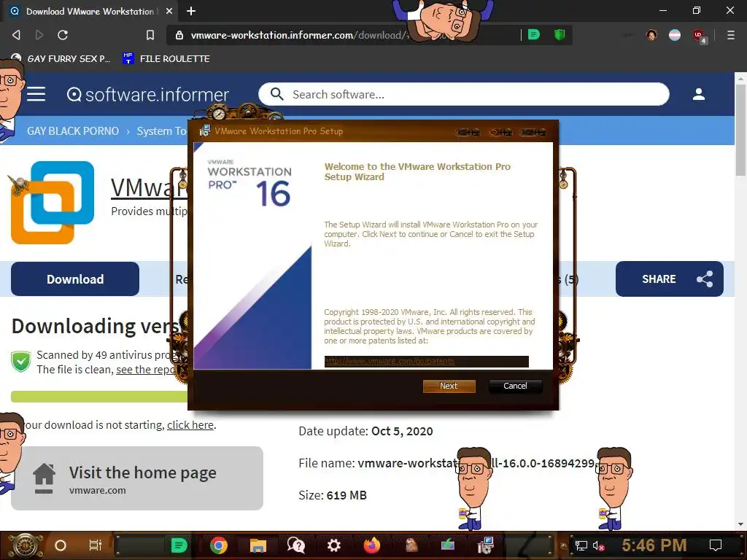The height and width of the screenshot is (560, 747).
Task: Click the muted volume tray icon
Action: [x=599, y=545]
